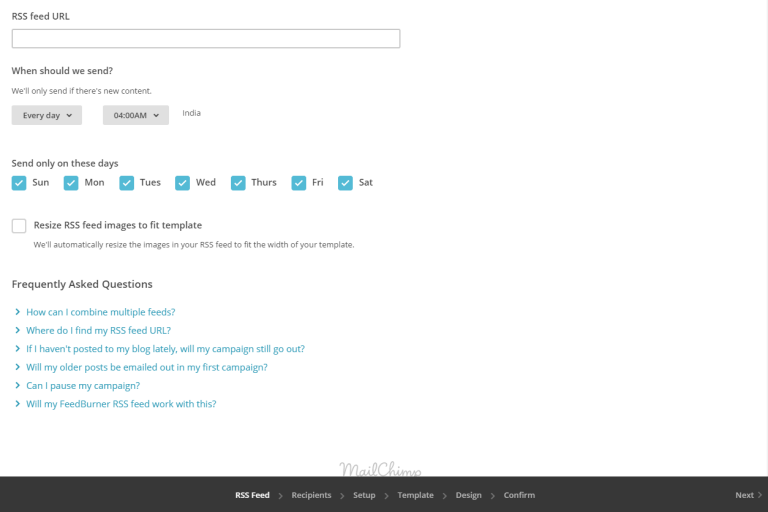Expand the older posts emailed FAQ

tap(146, 367)
